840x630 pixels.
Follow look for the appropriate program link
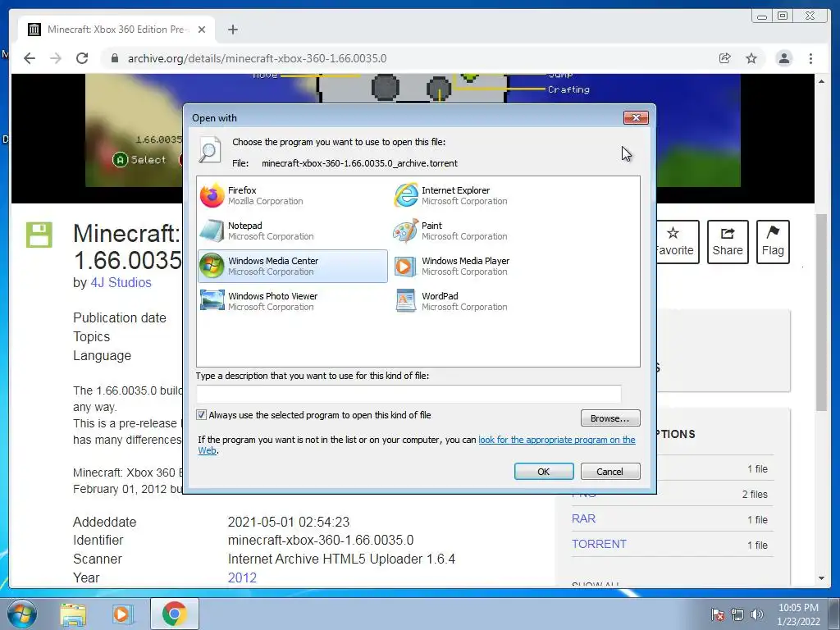tap(557, 440)
